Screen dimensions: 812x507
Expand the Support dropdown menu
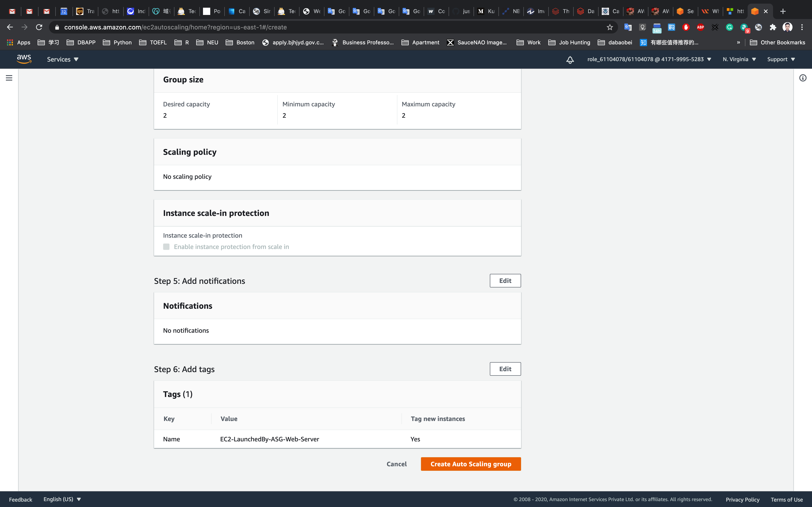(781, 59)
